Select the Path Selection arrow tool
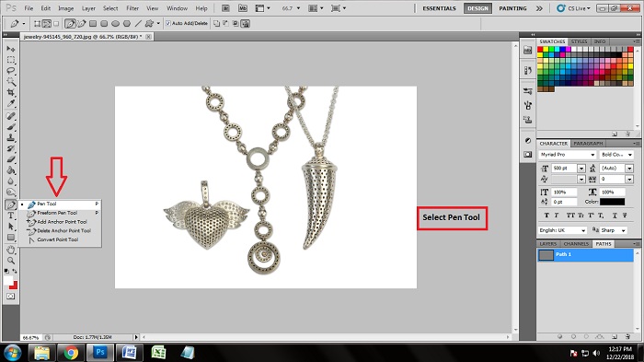644x362 pixels. coord(11,227)
